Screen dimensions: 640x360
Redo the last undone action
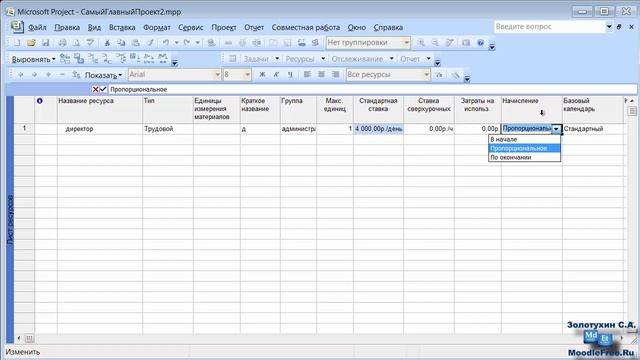pyautogui.click(x=187, y=42)
